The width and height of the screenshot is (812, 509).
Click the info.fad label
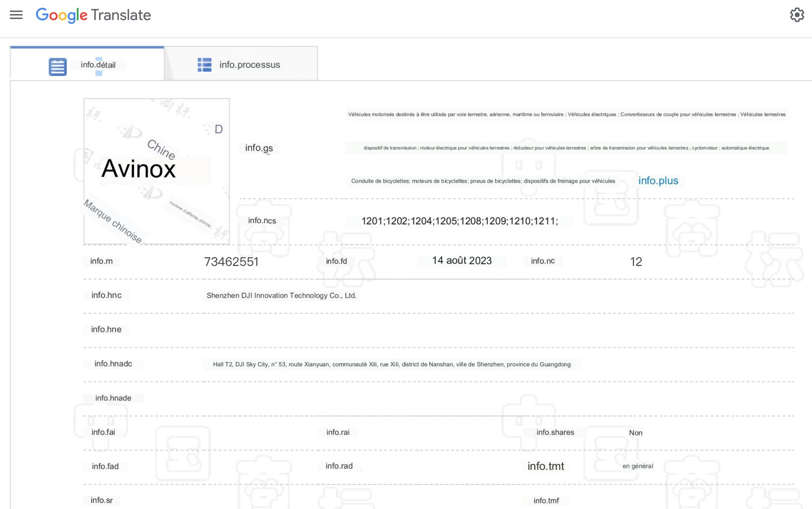click(x=105, y=466)
